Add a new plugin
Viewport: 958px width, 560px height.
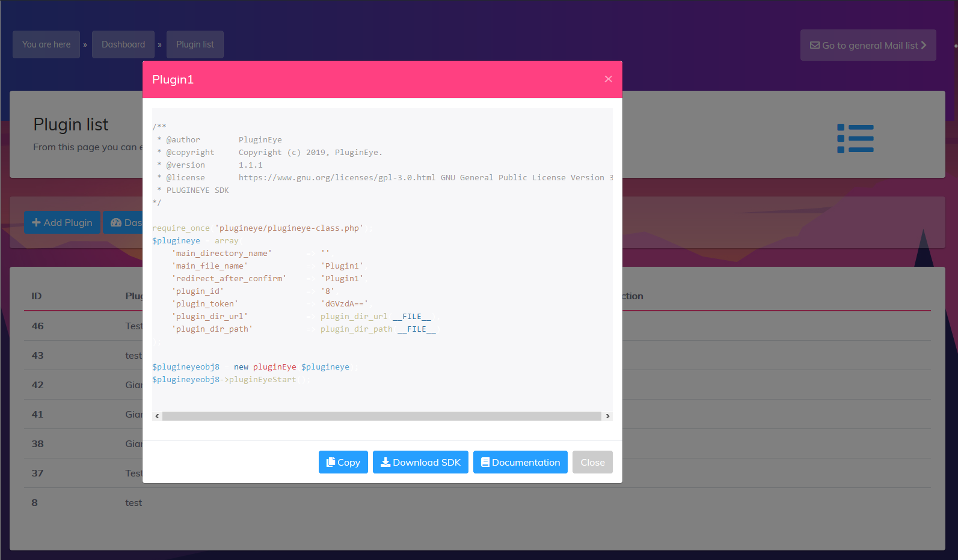[62, 222]
